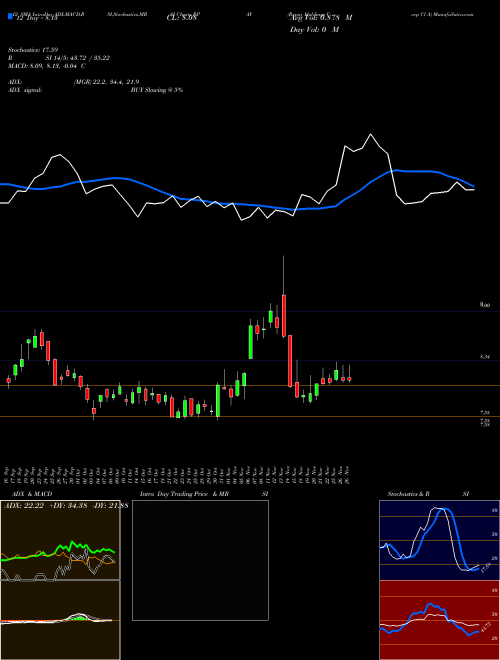
Task: Click the 'Avg Vol: 0.378 M' label
Action: (x=321, y=18)
